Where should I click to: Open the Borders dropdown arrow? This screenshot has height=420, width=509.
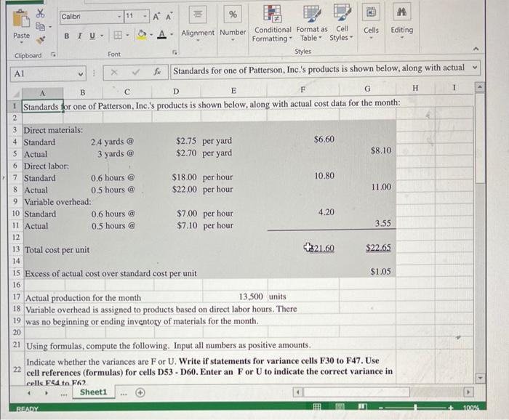(x=127, y=35)
